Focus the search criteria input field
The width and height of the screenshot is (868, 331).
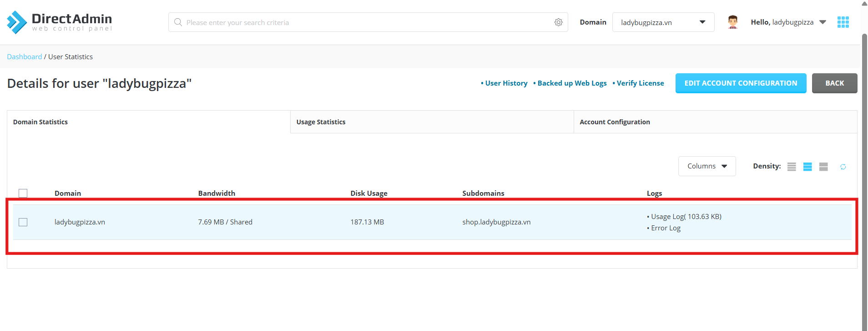pyautogui.click(x=368, y=22)
